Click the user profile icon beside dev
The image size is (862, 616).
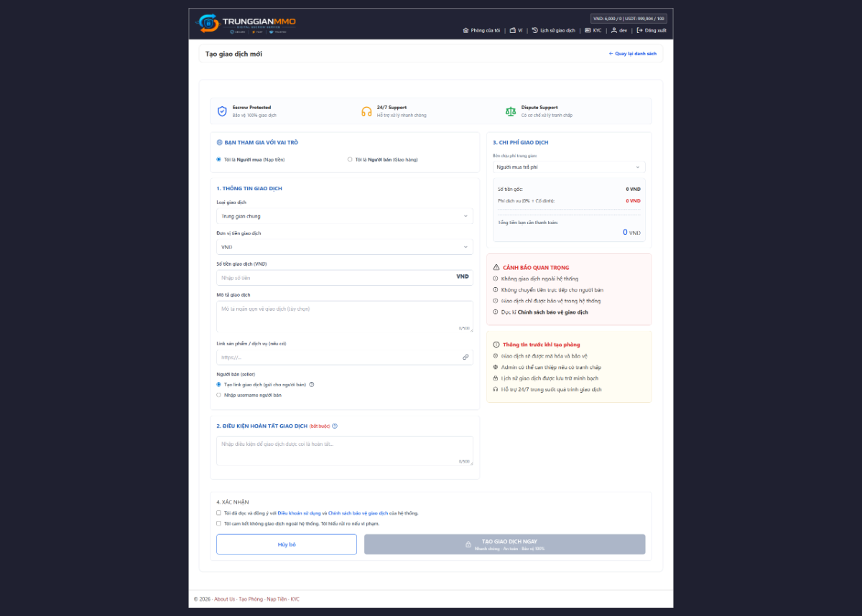(x=614, y=30)
